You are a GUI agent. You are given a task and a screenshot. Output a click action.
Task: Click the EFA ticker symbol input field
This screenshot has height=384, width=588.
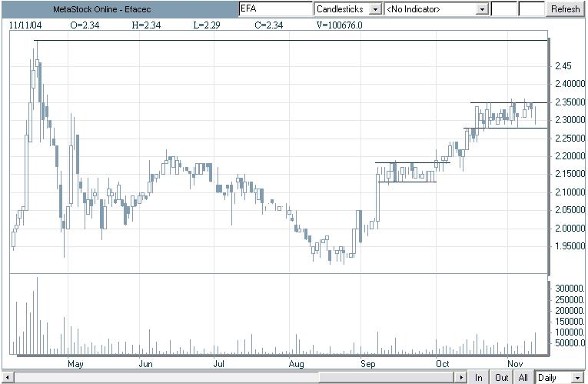point(276,8)
